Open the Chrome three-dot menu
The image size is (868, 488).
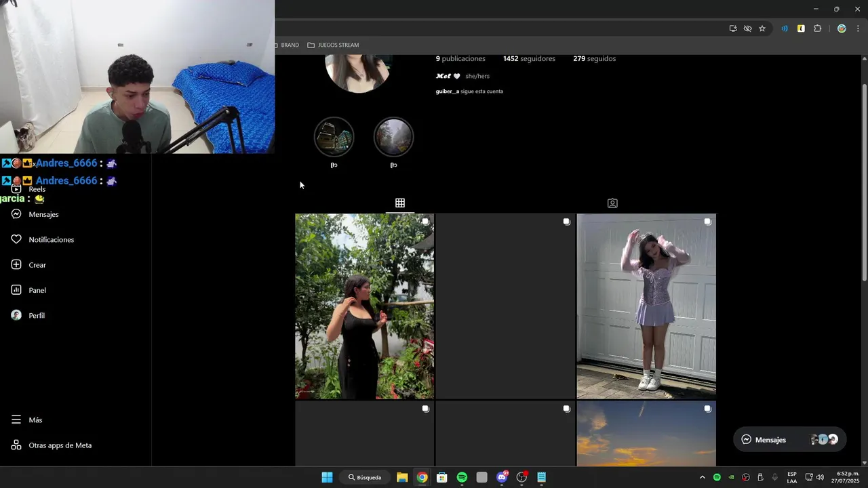[x=858, y=28]
